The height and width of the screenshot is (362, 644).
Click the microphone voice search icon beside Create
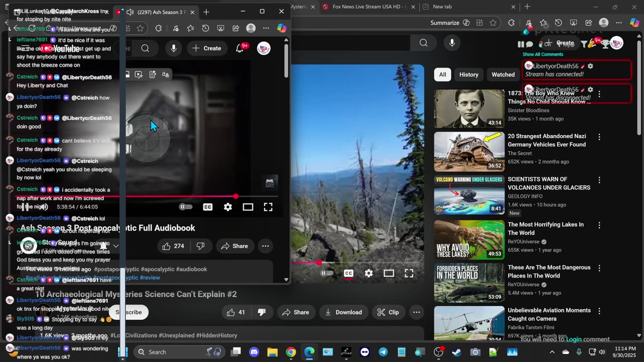click(174, 48)
